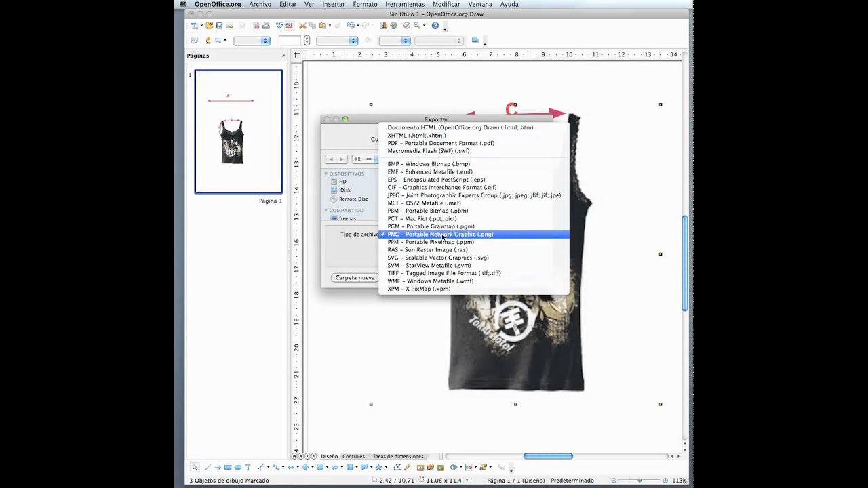This screenshot has height=488, width=868.
Task: Select the arrow Selection tool
Action: 194,468
